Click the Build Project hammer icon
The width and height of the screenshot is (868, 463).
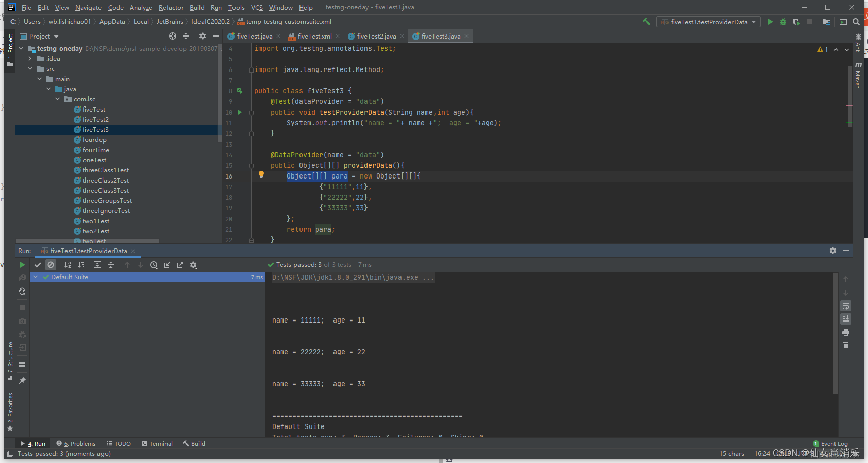coord(646,22)
